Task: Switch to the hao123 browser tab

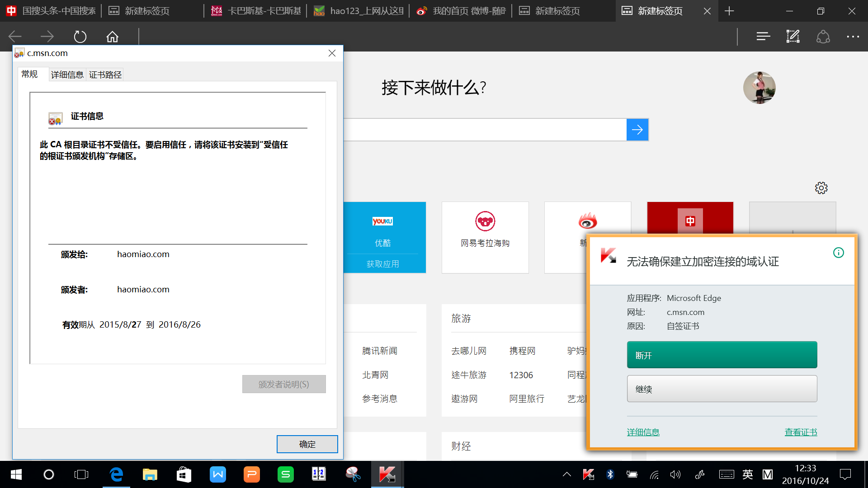Action: pyautogui.click(x=359, y=11)
